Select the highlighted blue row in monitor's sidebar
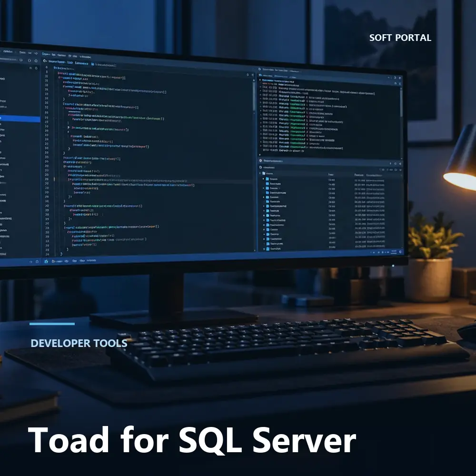Viewport: 476px width, 476px height. tap(20, 119)
